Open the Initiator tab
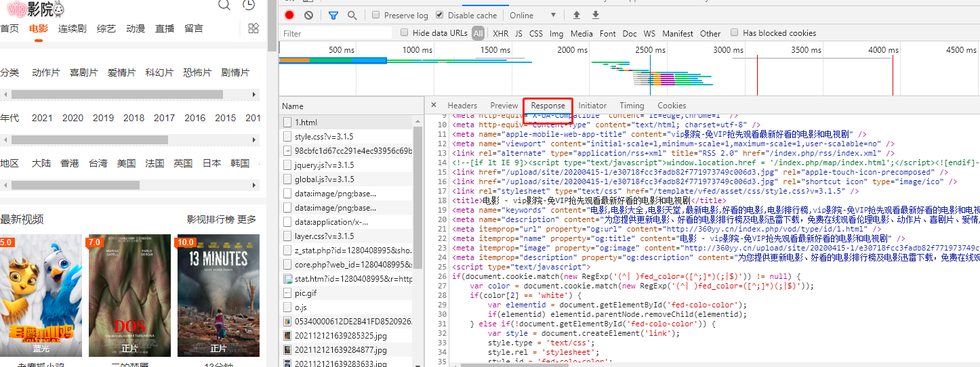The width and height of the screenshot is (980, 367). [x=592, y=106]
